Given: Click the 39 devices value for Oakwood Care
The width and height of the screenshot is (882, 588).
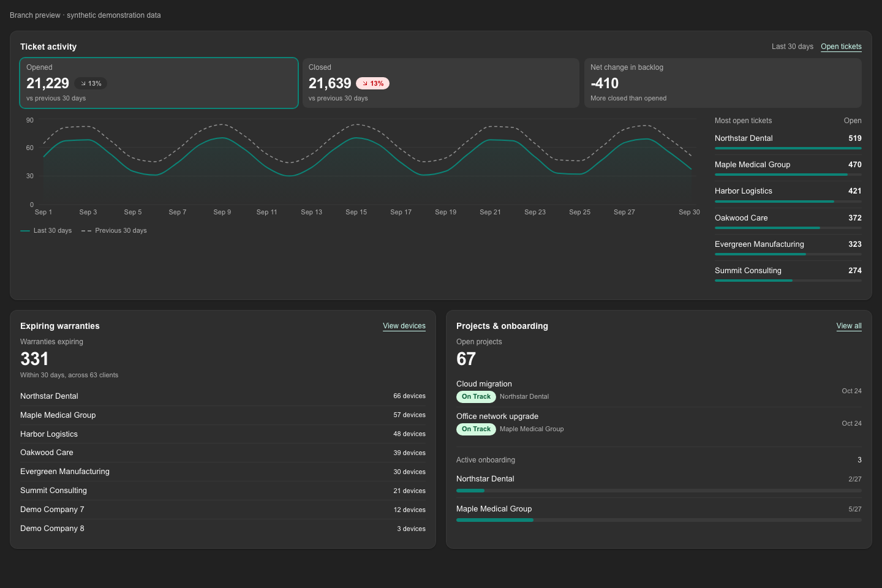Looking at the screenshot, I should (409, 453).
